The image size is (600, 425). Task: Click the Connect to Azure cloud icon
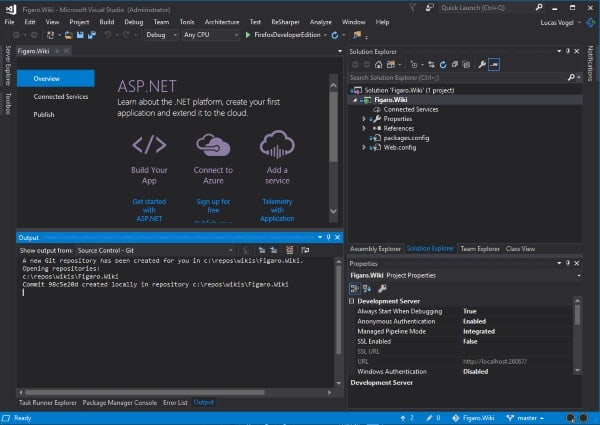(213, 145)
